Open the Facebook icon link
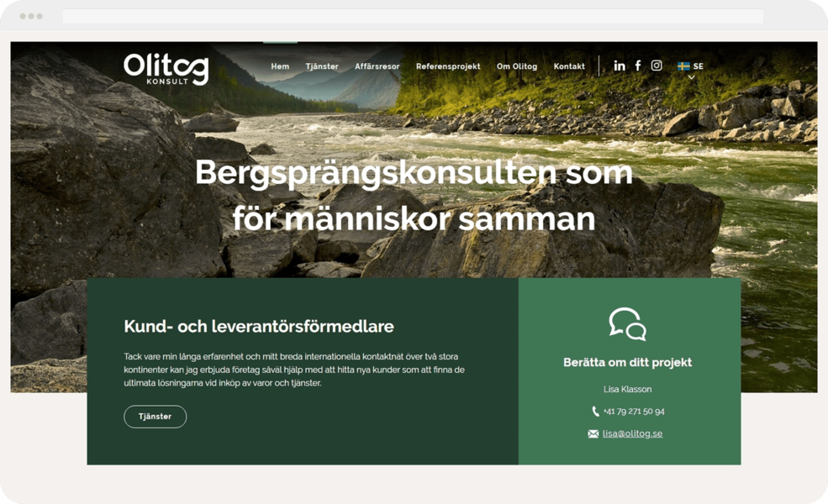Image resolution: width=828 pixels, height=504 pixels. coord(638,66)
